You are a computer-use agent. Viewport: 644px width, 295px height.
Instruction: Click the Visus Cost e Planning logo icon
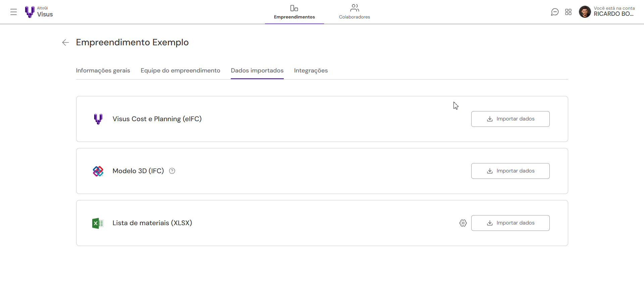pos(98,119)
